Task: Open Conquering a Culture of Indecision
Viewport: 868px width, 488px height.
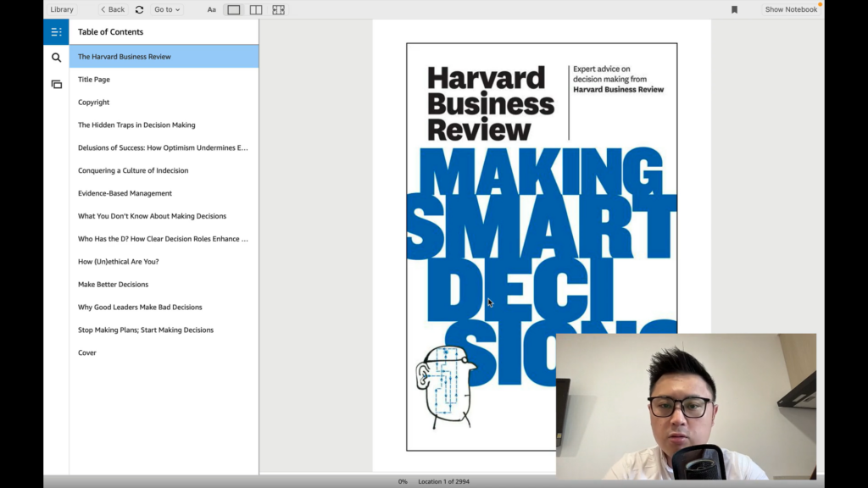Action: [x=164, y=170]
